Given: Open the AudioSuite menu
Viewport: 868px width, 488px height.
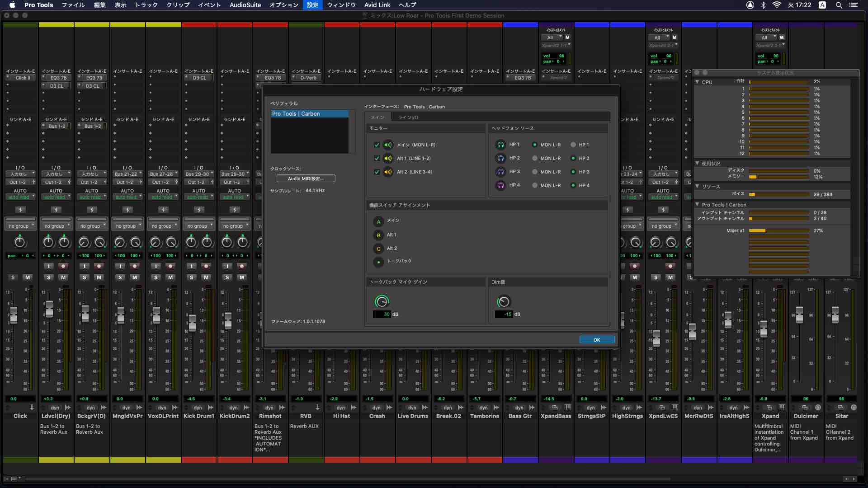Looking at the screenshot, I should (x=245, y=5).
